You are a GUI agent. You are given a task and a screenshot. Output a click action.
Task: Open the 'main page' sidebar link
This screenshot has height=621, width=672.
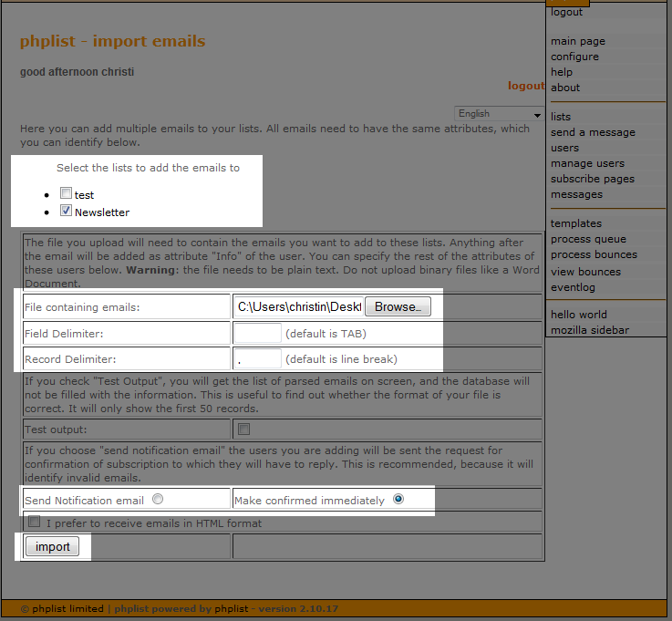pyautogui.click(x=577, y=41)
